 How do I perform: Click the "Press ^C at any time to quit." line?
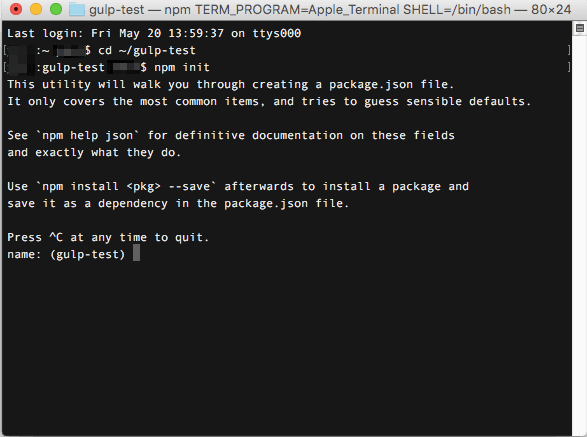[x=108, y=237]
